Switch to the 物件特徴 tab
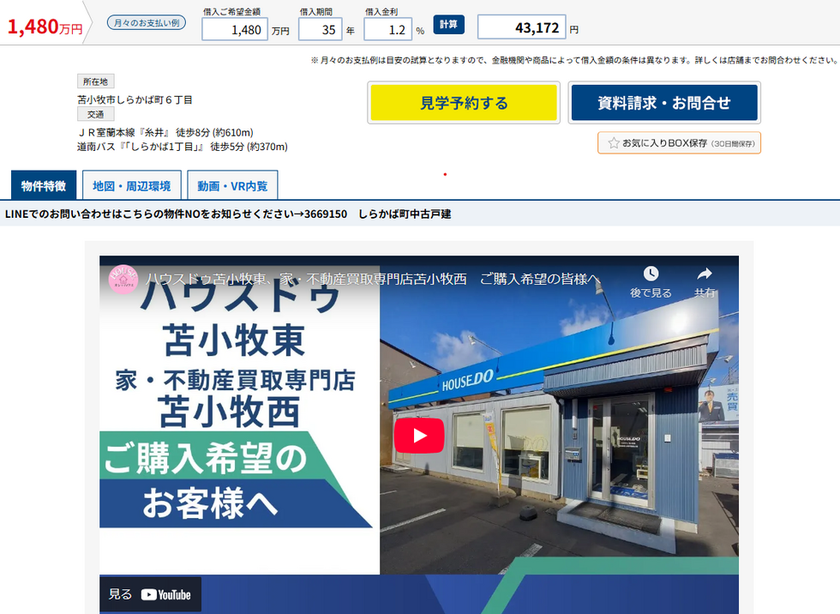The image size is (840, 614). pyautogui.click(x=43, y=186)
